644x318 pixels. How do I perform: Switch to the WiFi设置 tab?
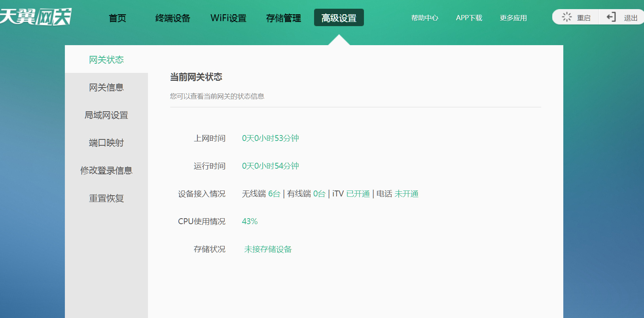coord(228,18)
